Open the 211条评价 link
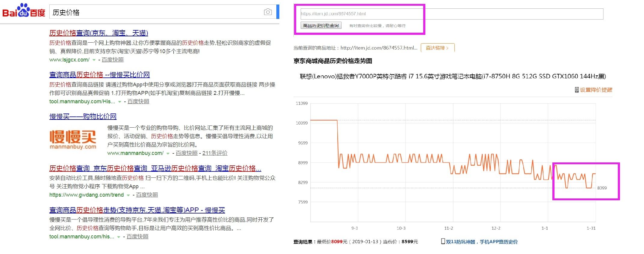Screen dimensions: 644x254 coord(215,153)
